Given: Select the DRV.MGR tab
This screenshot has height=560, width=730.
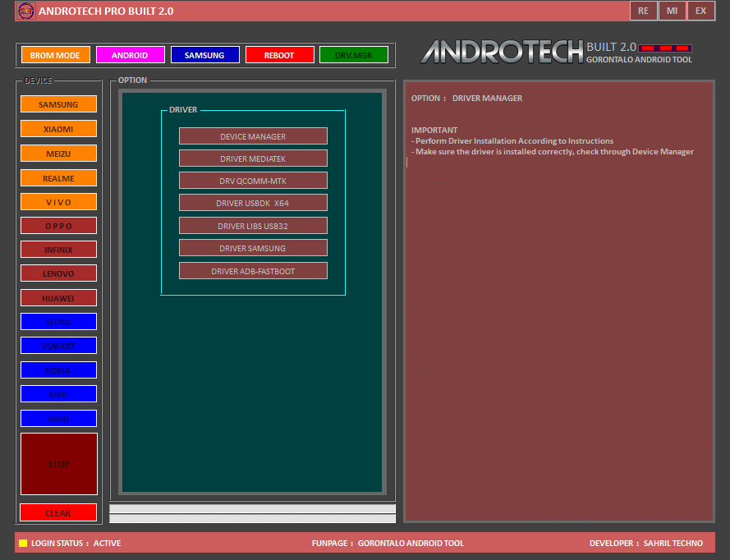Looking at the screenshot, I should pos(354,55).
